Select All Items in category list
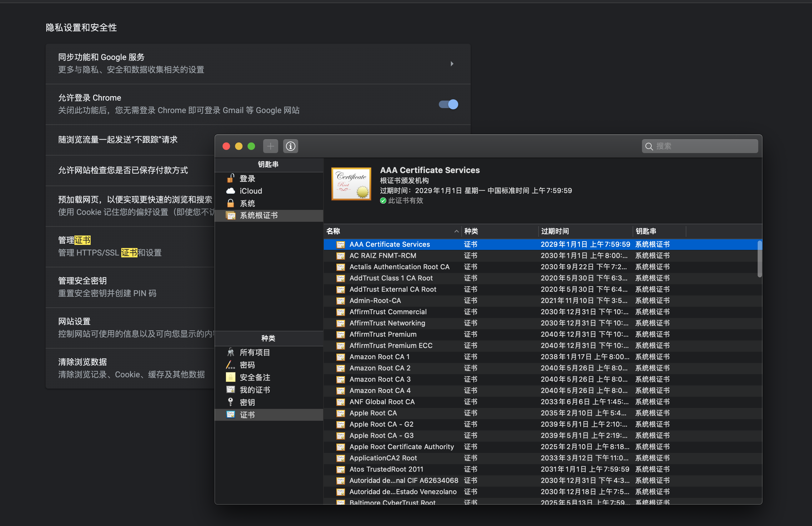Image resolution: width=812 pixels, height=526 pixels. (x=254, y=352)
